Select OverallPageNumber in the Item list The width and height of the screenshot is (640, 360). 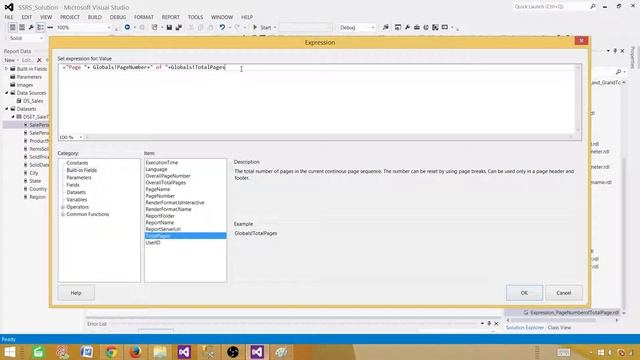[x=168, y=176]
